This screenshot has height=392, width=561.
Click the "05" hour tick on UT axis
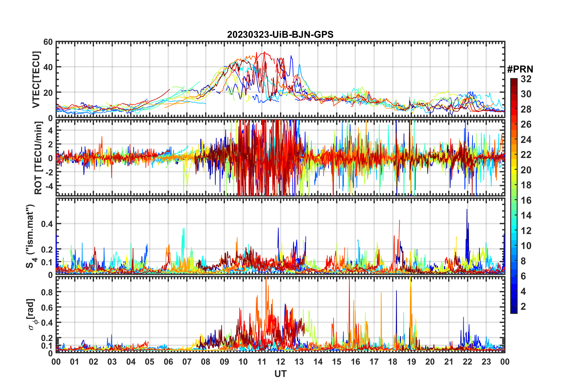[x=150, y=362]
